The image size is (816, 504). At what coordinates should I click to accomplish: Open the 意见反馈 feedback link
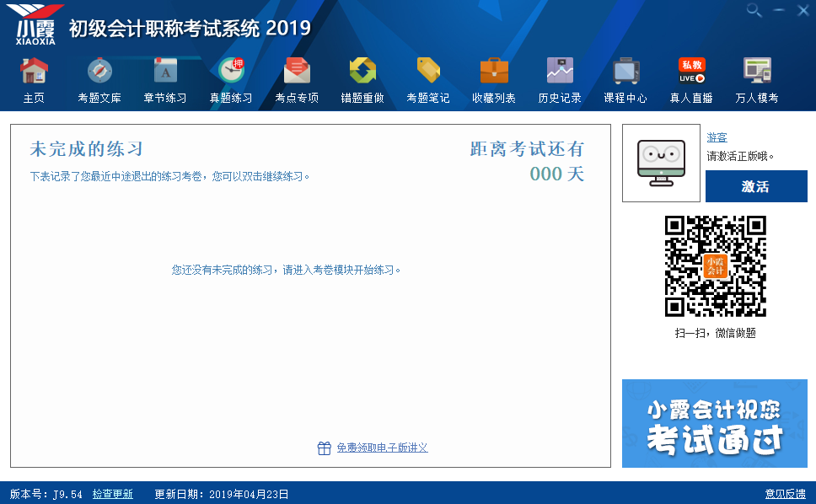coord(786,494)
